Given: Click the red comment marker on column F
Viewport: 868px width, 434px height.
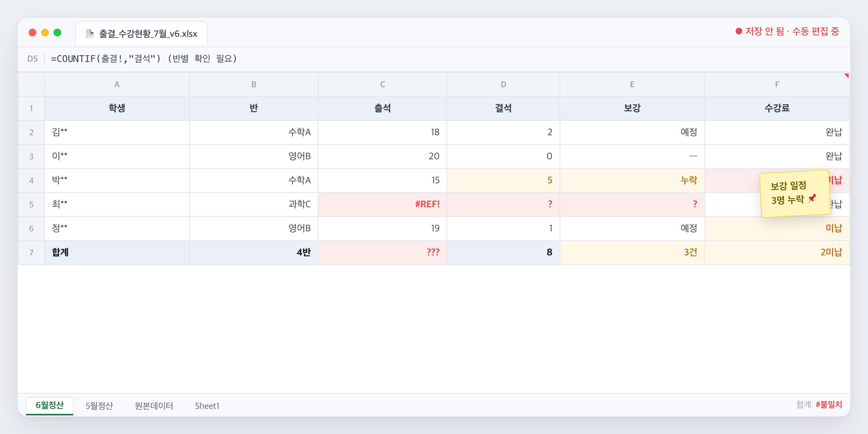Looking at the screenshot, I should [847, 76].
